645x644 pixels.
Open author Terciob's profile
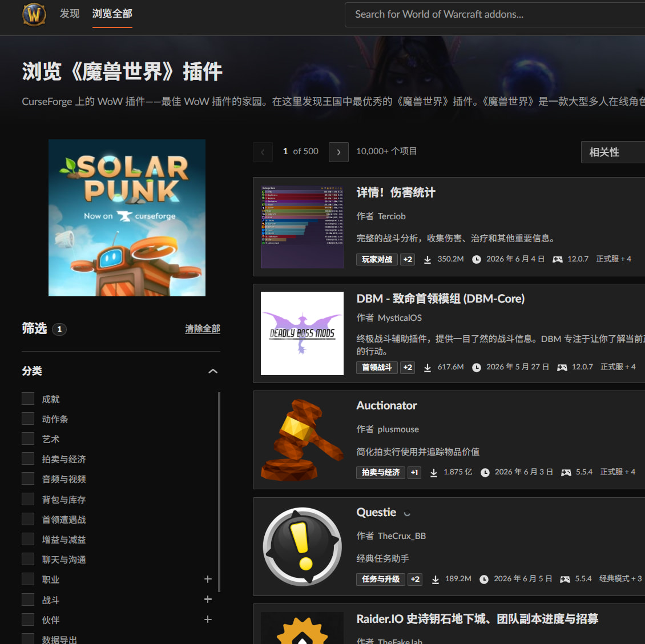click(392, 216)
